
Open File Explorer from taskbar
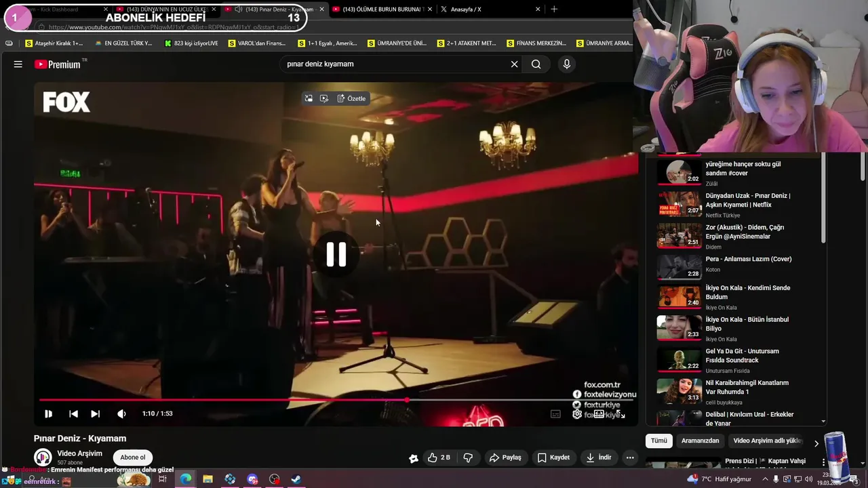(x=208, y=479)
